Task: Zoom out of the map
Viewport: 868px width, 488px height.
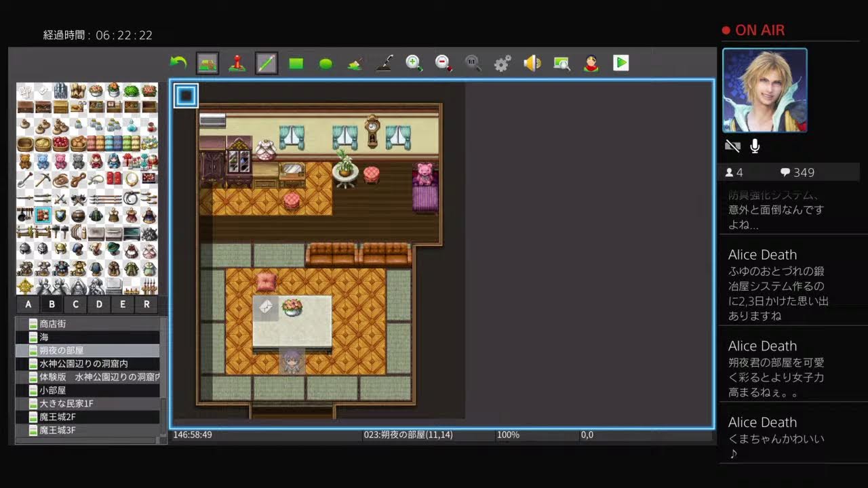Action: click(443, 63)
